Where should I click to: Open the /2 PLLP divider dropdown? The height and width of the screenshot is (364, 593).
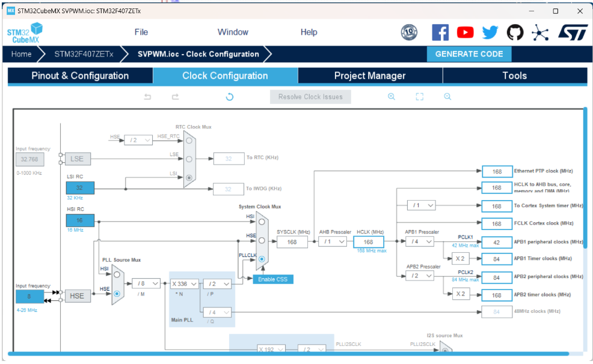tap(217, 284)
